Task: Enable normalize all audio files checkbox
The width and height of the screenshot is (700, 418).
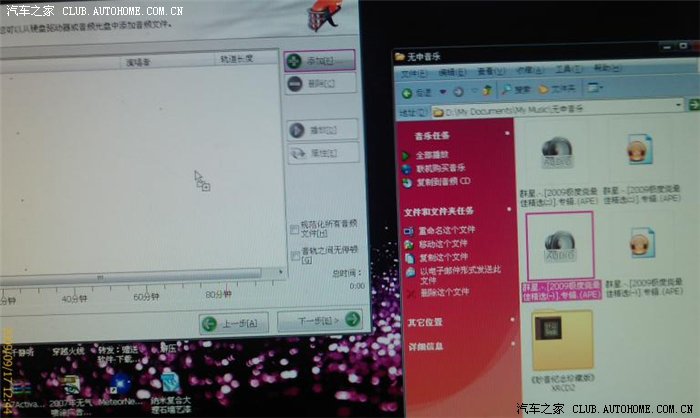Action: pos(294,227)
